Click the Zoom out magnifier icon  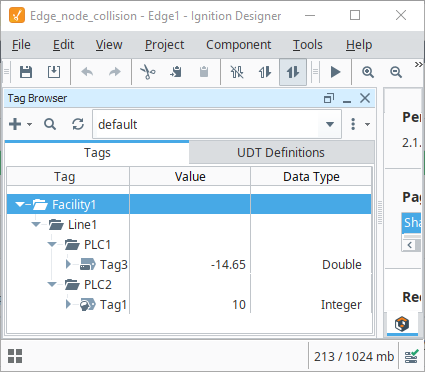coord(396,72)
